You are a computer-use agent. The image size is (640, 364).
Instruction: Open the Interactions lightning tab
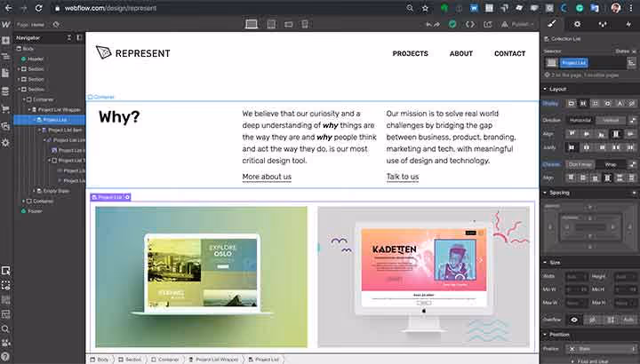[x=628, y=25]
